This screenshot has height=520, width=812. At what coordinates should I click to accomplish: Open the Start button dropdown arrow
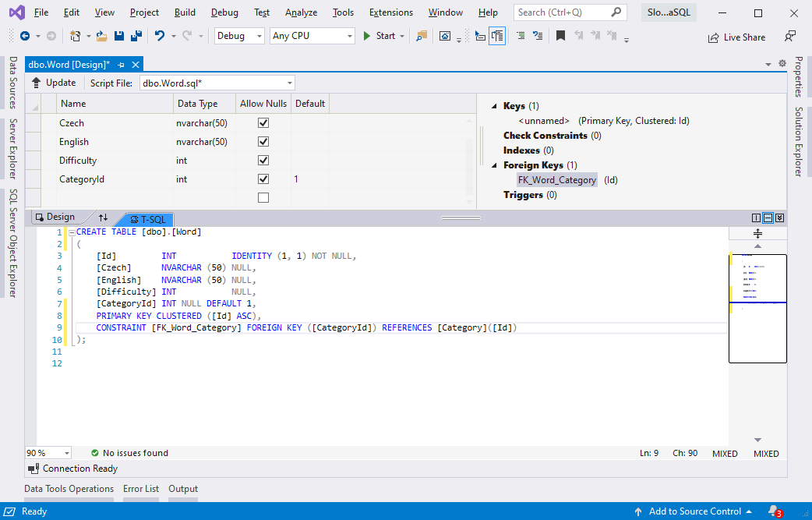[402, 36]
